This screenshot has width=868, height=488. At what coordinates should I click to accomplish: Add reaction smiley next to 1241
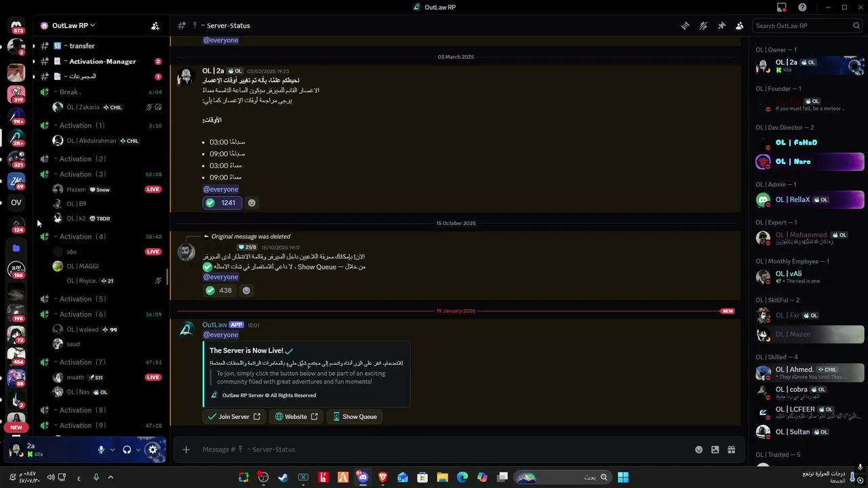[x=252, y=203]
